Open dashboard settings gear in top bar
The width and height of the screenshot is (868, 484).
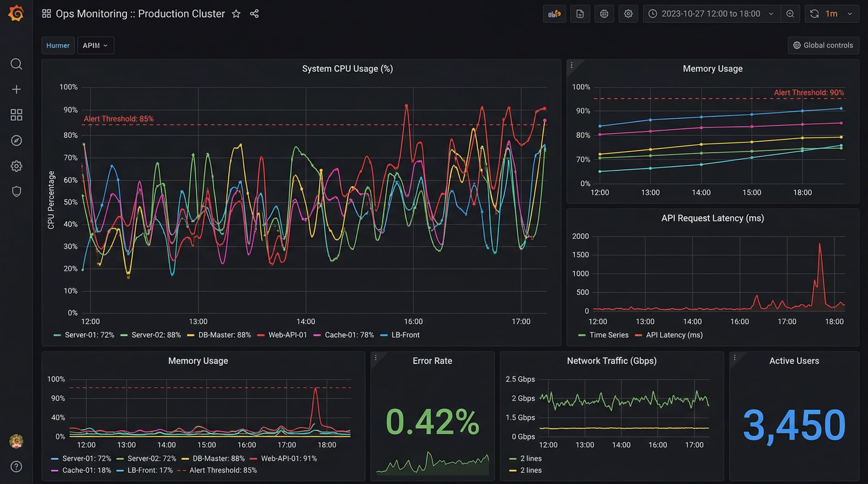[628, 14]
